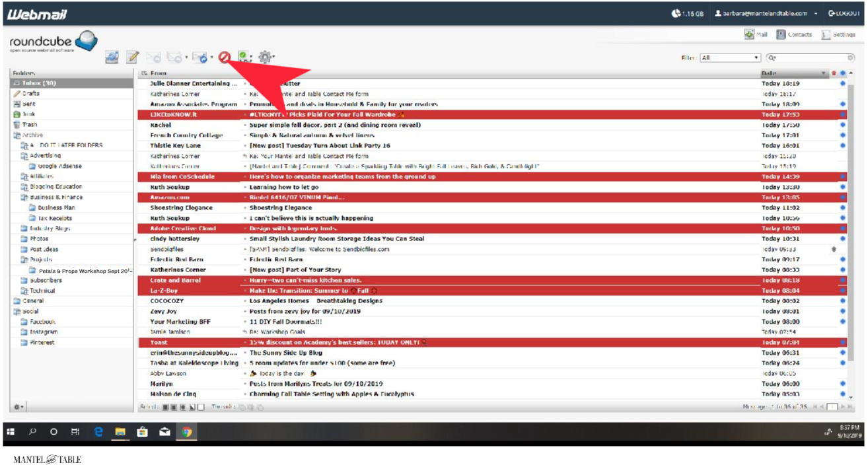
Task: View the 1.15 GB disk usage indicator
Action: tap(688, 13)
